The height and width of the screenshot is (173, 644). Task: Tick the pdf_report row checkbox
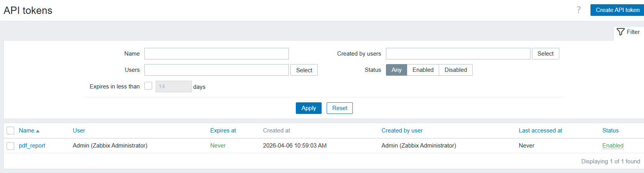pyautogui.click(x=10, y=146)
